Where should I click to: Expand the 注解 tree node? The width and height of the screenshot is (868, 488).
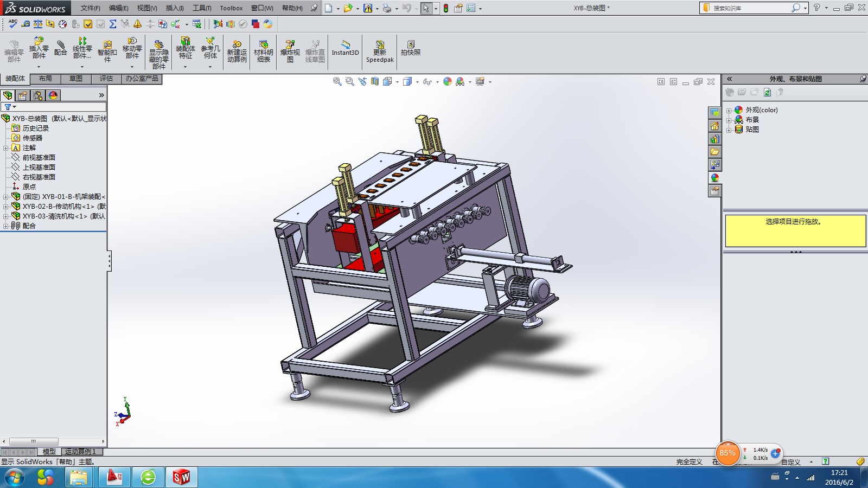(x=6, y=148)
